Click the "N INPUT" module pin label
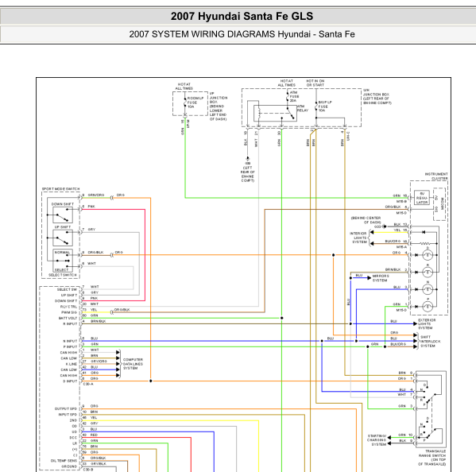The width and height of the screenshot is (476, 472). point(70,341)
